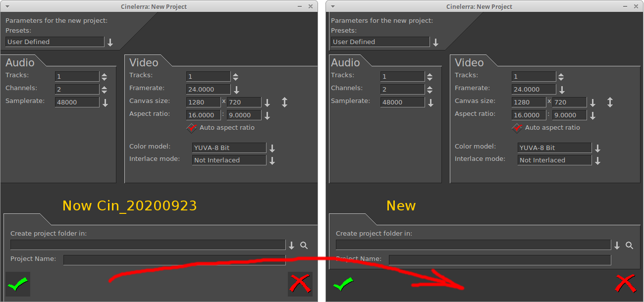Swap canvas width and height in left window
Screen dimensions: 644x302
pyautogui.click(x=284, y=102)
